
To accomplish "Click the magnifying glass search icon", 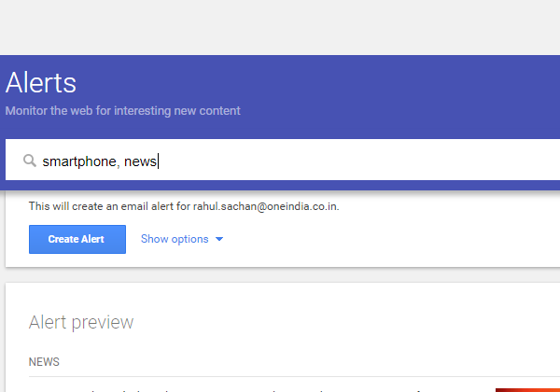I will [x=30, y=161].
